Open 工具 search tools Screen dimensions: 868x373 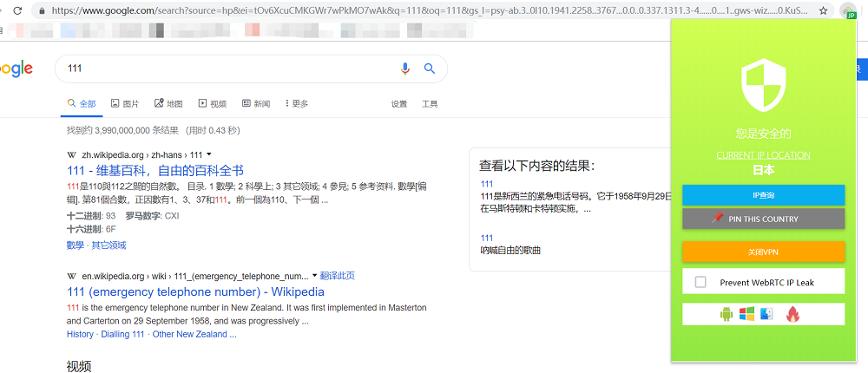[x=431, y=104]
